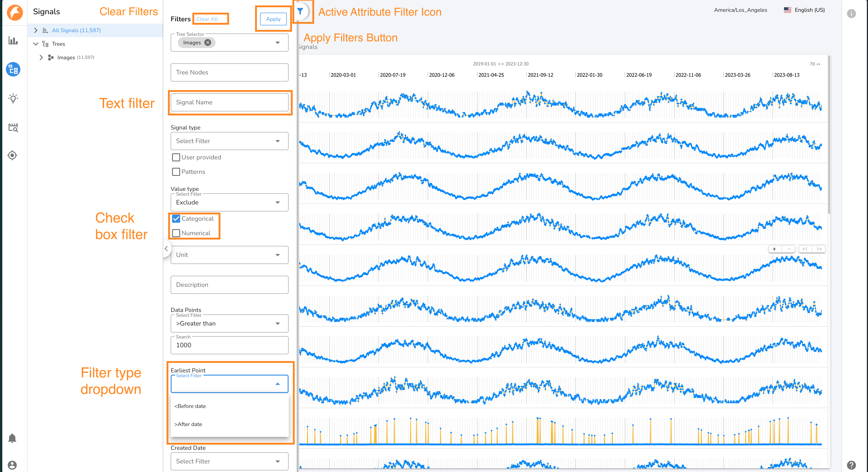Uncheck the Categorical checkbox
Image resolution: width=868 pixels, height=472 pixels.
pyautogui.click(x=176, y=219)
